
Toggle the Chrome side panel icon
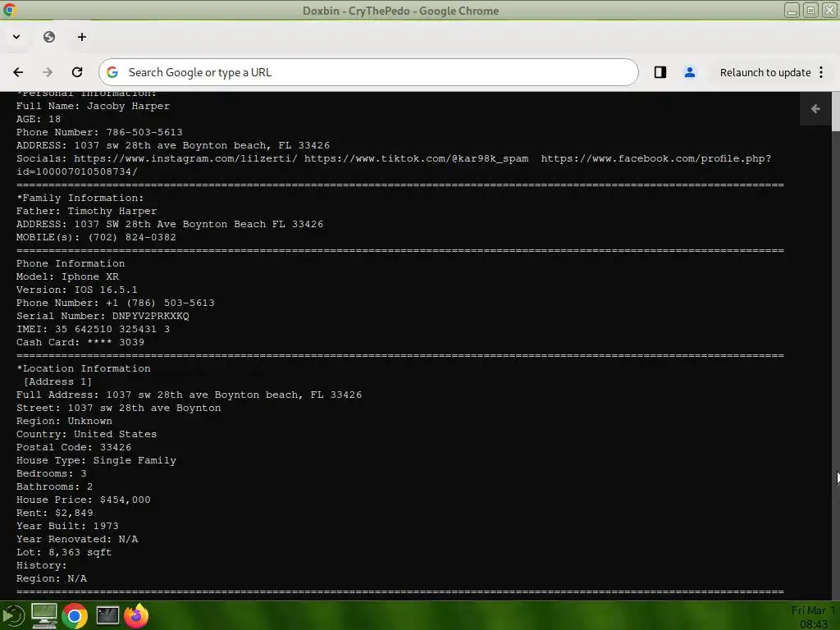pos(660,72)
